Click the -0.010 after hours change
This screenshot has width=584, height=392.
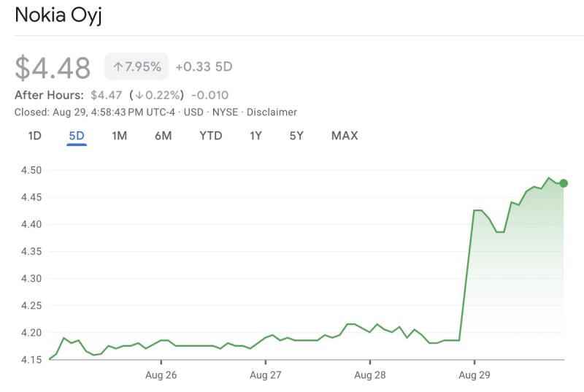coord(210,95)
